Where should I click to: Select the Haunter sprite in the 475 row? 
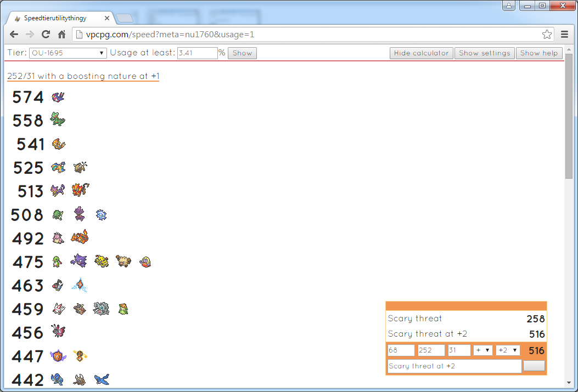pos(78,261)
